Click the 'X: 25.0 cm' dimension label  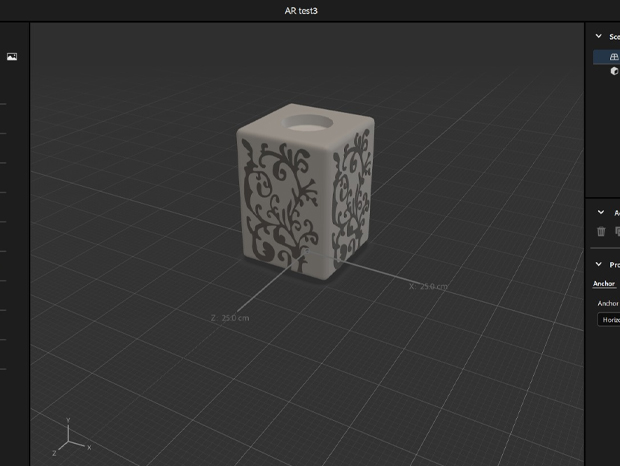428,286
